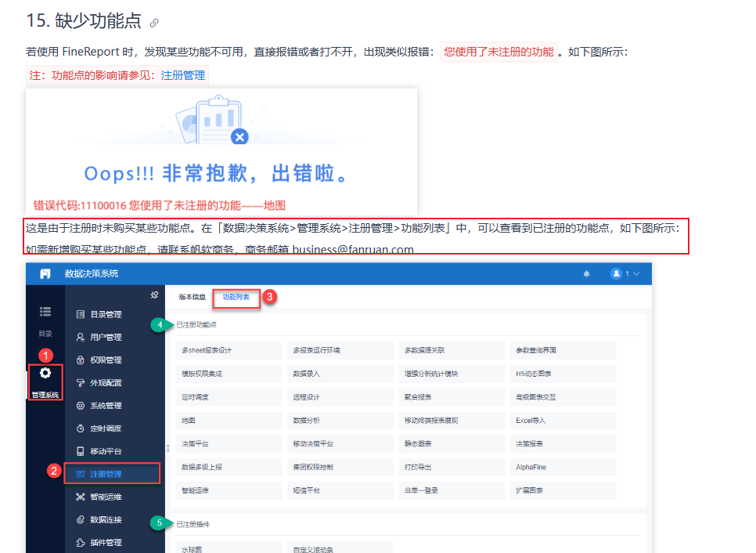Select the 静态图表 feature cell

452,443
